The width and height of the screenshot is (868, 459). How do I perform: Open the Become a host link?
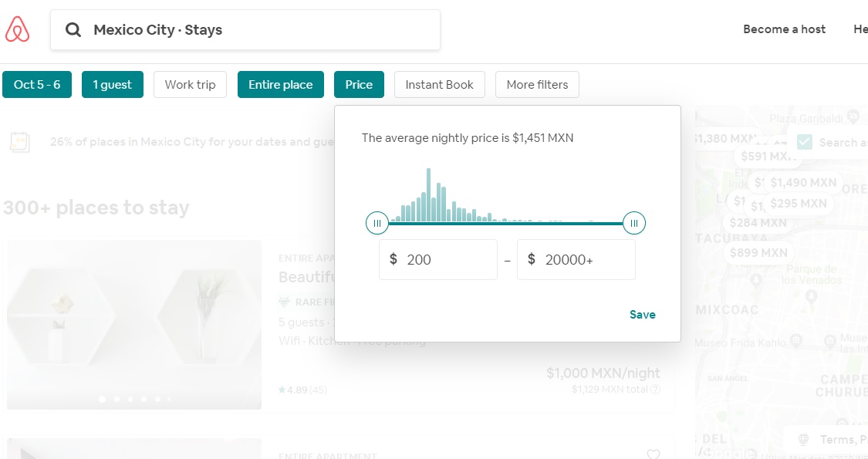coord(784,29)
